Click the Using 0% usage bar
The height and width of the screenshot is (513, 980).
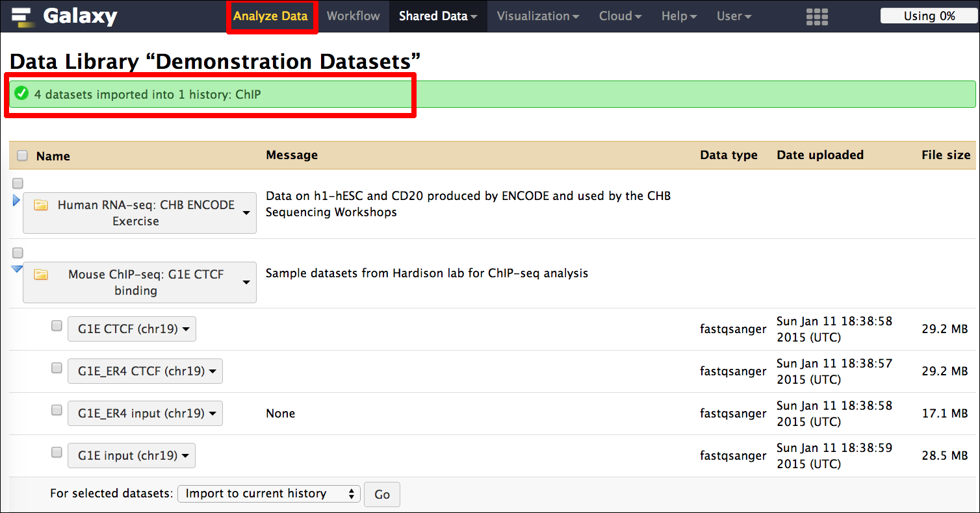coord(929,16)
